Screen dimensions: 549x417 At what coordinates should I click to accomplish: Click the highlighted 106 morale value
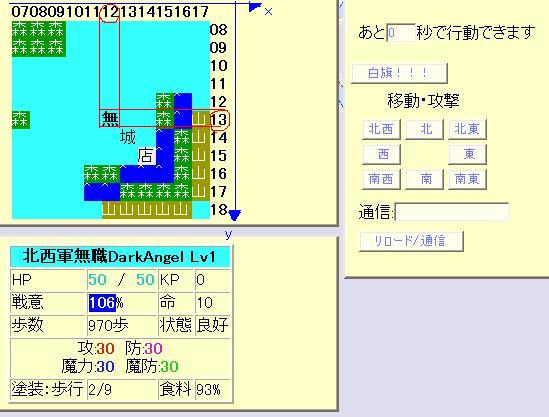(102, 303)
